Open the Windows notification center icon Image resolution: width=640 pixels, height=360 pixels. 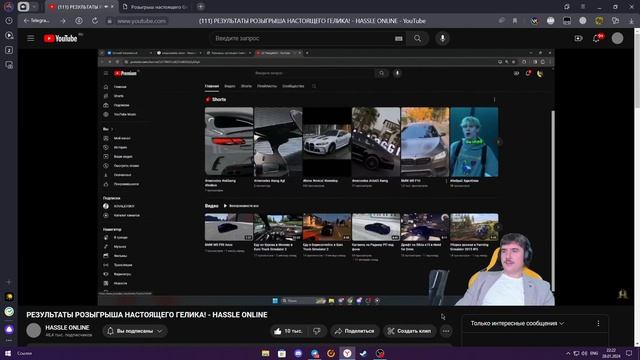tap(629, 353)
